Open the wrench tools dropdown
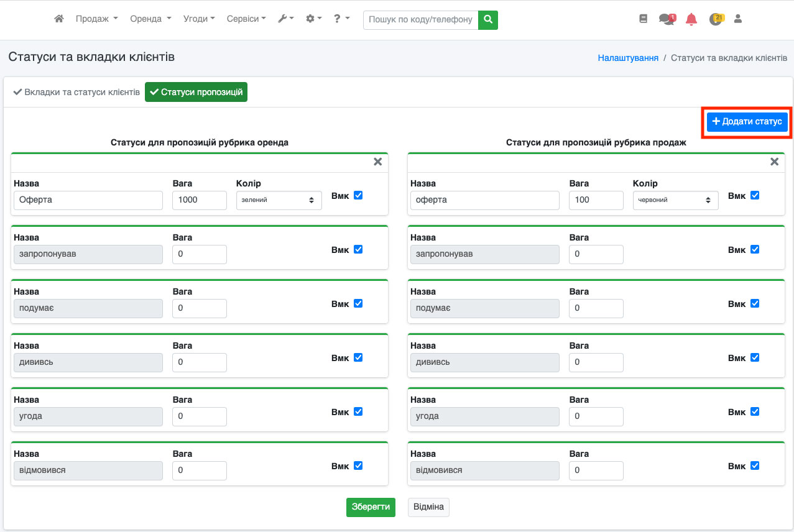Screen dimensions: 794x532 pyautogui.click(x=285, y=19)
